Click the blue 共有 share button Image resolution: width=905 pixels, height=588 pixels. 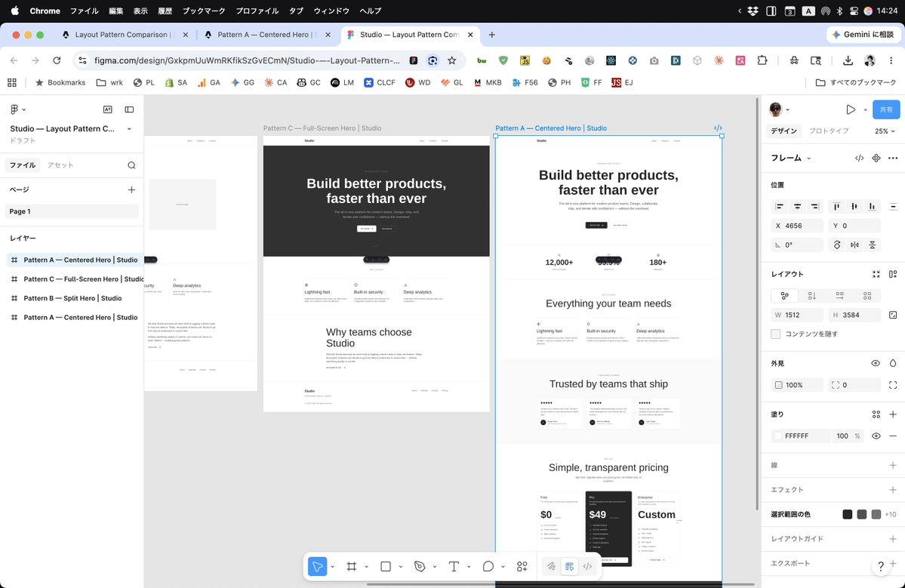coord(886,109)
